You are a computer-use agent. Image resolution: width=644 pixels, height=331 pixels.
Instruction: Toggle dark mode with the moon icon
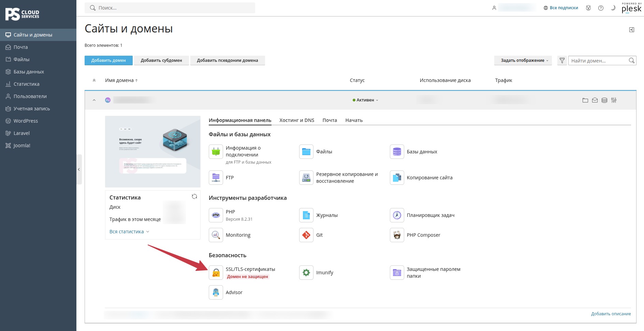click(613, 8)
